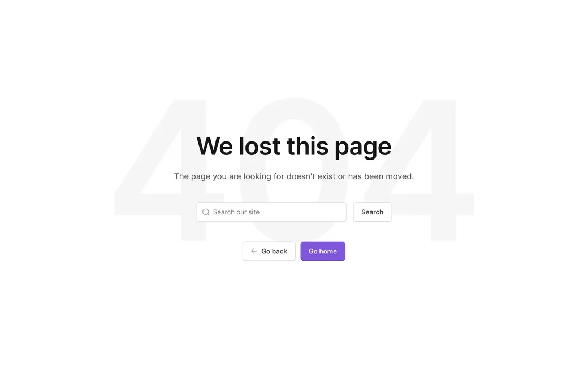Image resolution: width=588 pixels, height=392 pixels.
Task: Click the word 'page' in the heading
Action: coord(363,148)
